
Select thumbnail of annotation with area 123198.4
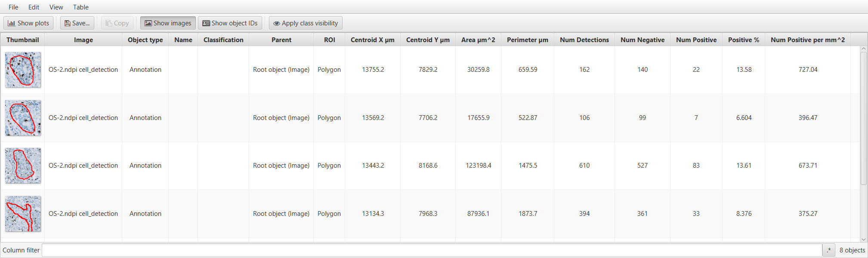(x=23, y=166)
